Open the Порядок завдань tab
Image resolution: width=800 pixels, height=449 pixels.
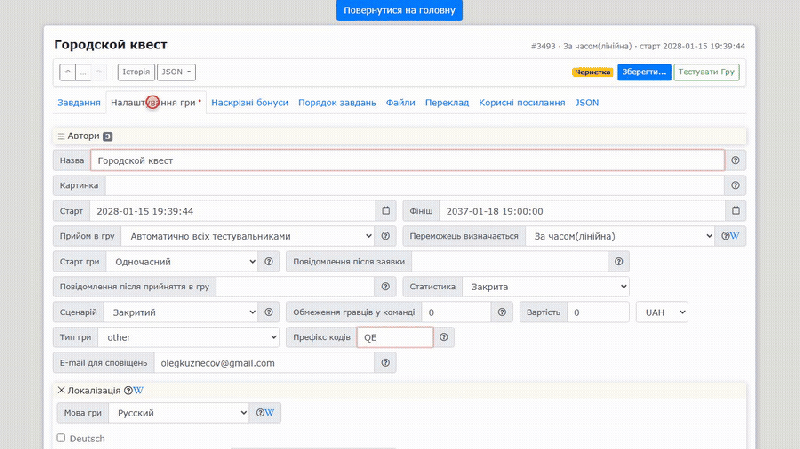337,103
